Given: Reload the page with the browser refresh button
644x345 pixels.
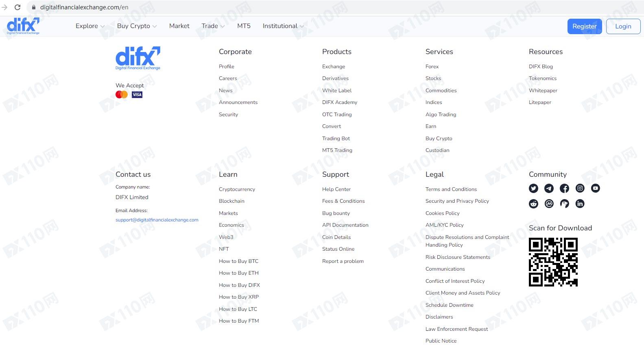Looking at the screenshot, I should click(17, 7).
